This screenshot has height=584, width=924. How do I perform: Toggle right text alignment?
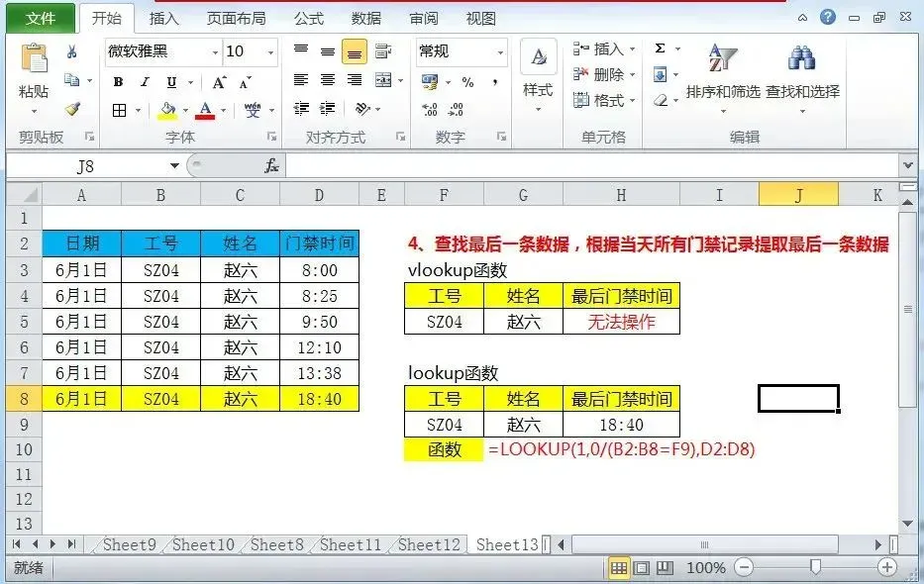point(355,80)
